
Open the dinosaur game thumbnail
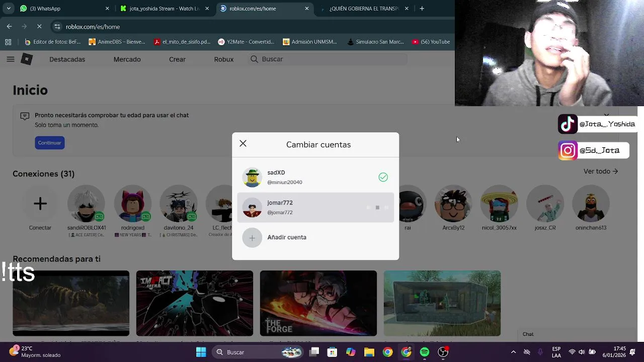click(71, 303)
